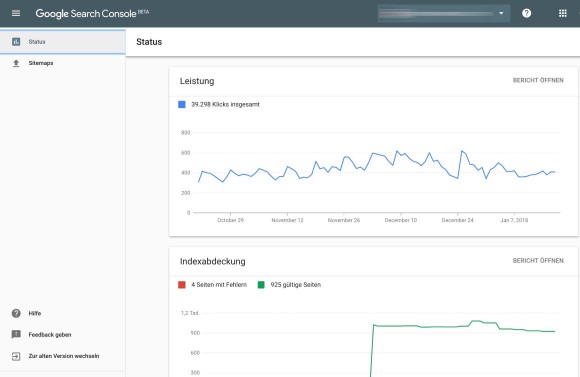Image resolution: width=580 pixels, height=377 pixels.
Task: Open the hamburger main menu
Action: click(16, 13)
